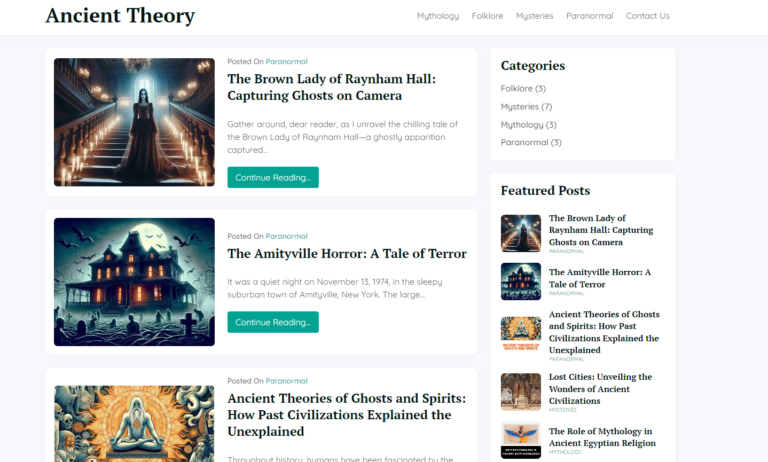This screenshot has height=462, width=768.
Task: Click Lost Cities featured post thumbnail
Action: coord(521,391)
